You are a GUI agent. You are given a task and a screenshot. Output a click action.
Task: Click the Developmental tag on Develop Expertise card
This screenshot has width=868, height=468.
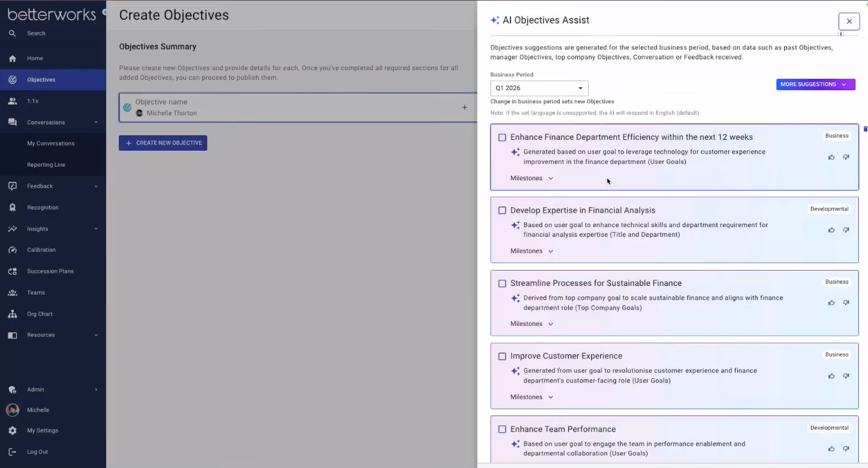829,209
